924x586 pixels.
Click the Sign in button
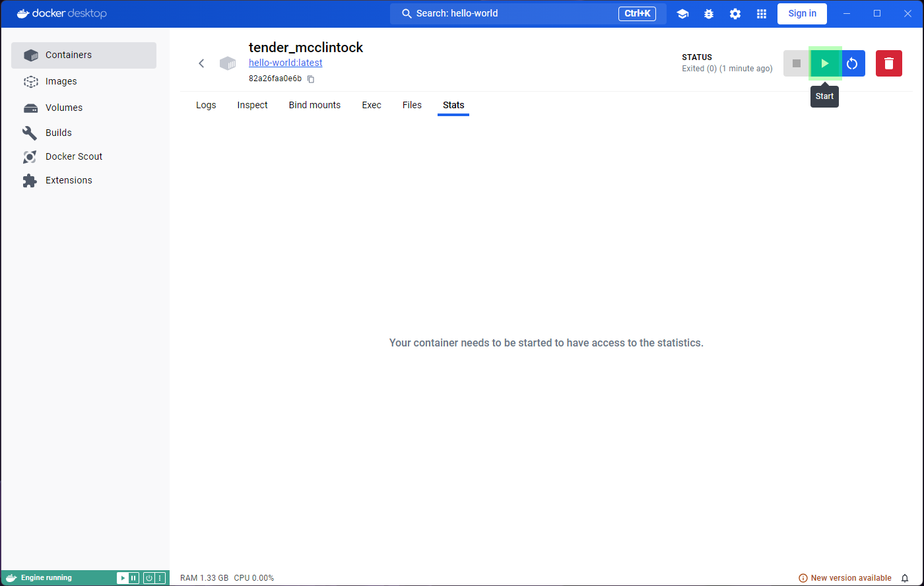802,14
